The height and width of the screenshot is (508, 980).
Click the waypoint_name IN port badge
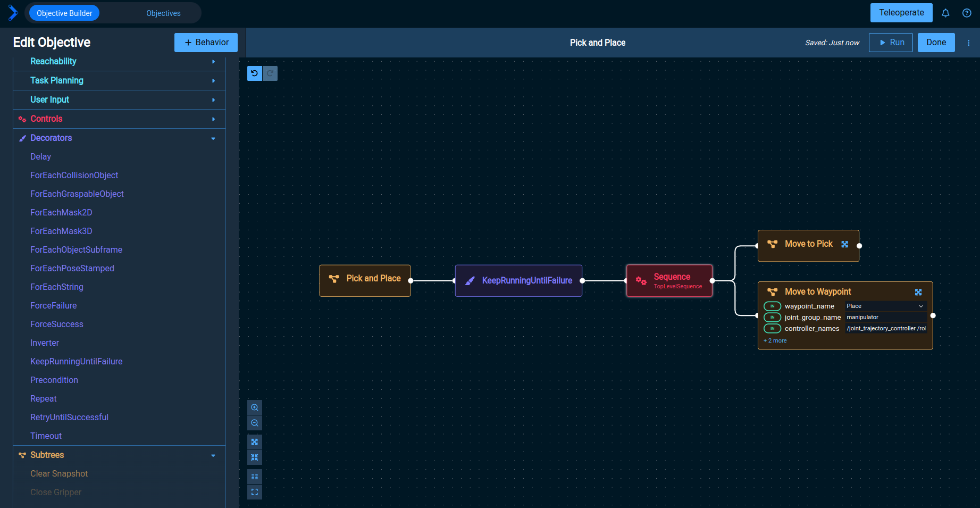tap(772, 306)
